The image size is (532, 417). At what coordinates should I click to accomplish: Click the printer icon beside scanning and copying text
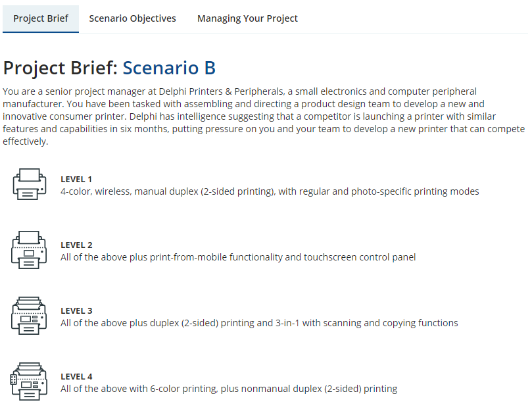tap(29, 316)
